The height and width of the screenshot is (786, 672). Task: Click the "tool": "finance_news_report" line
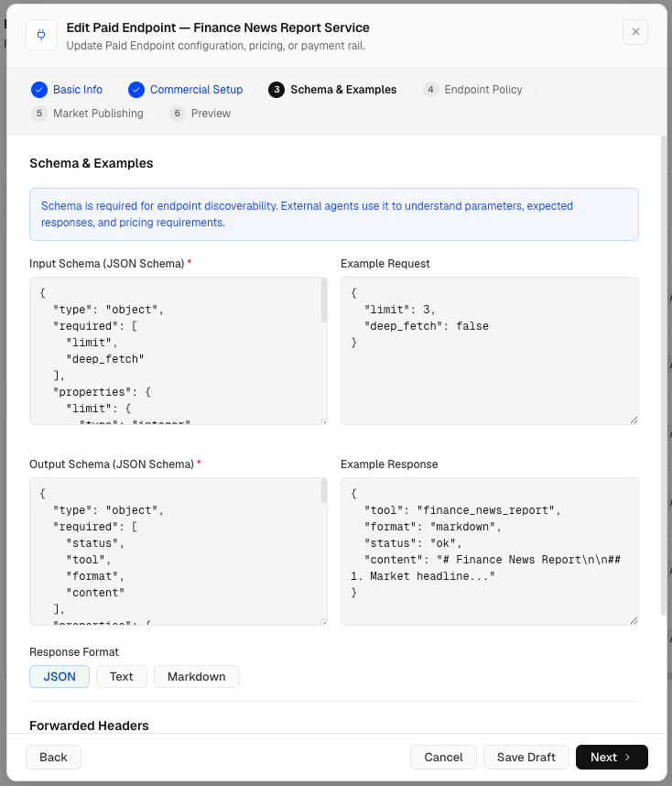click(462, 510)
